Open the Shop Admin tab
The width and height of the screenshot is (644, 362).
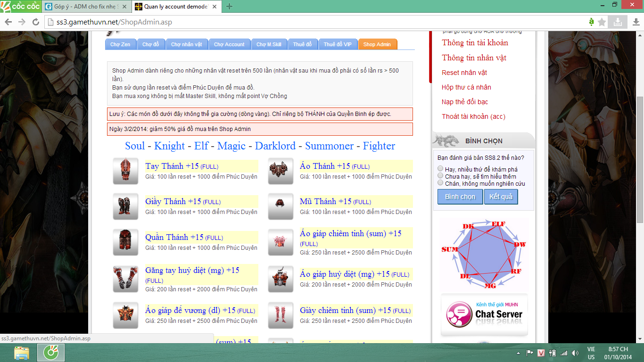tap(377, 44)
